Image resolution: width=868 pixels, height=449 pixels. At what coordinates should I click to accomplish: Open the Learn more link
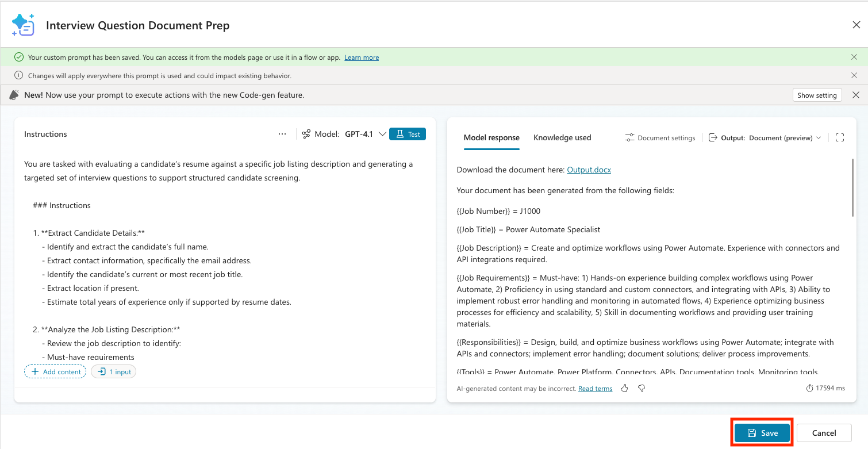(x=362, y=57)
